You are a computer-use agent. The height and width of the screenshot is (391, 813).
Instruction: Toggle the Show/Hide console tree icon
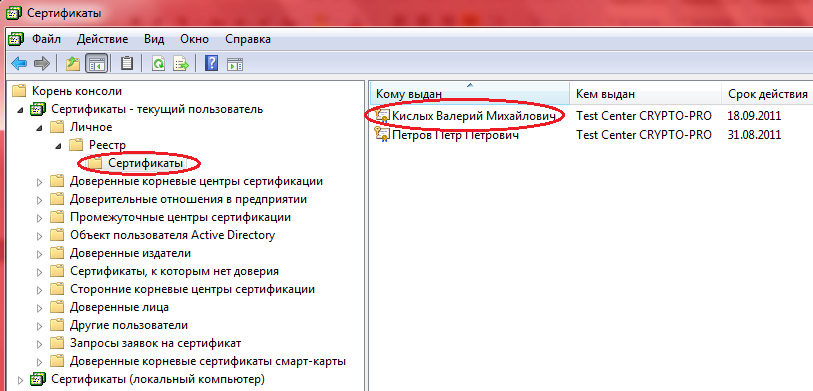[97, 64]
